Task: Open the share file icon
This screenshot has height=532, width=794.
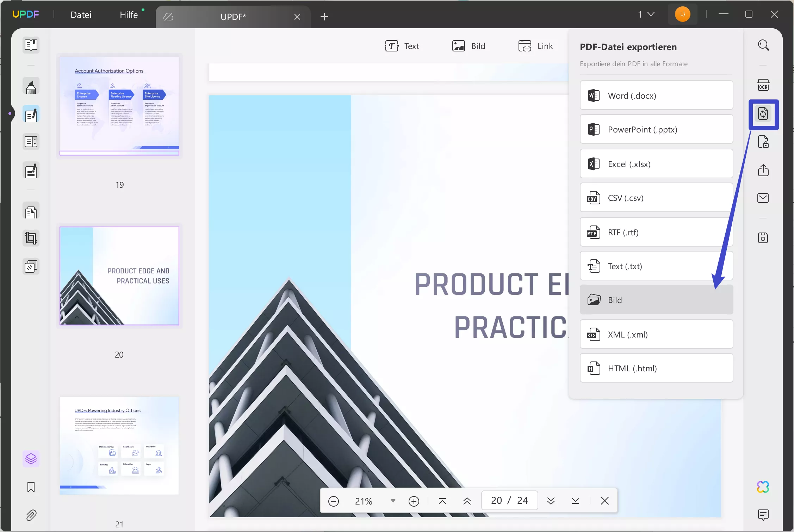Action: 763,170
